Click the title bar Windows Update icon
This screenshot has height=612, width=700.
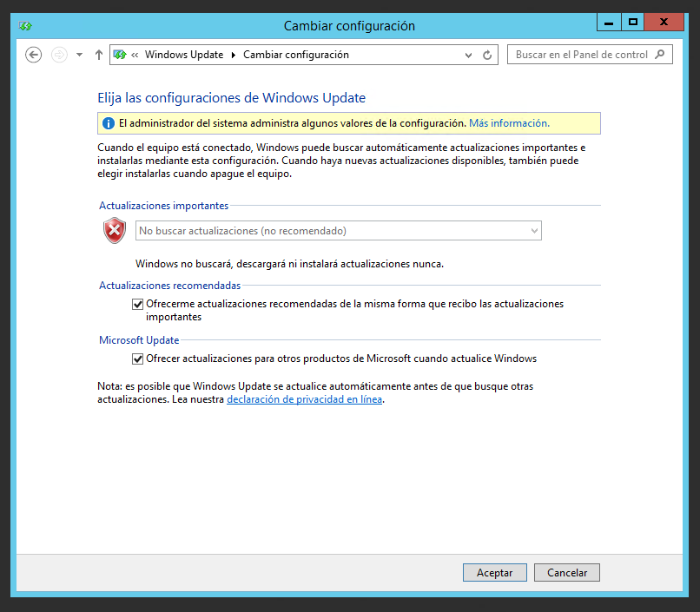(25, 26)
